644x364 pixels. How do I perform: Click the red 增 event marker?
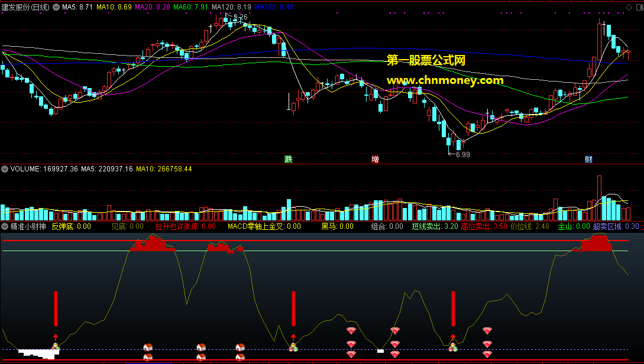pyautogui.click(x=375, y=159)
